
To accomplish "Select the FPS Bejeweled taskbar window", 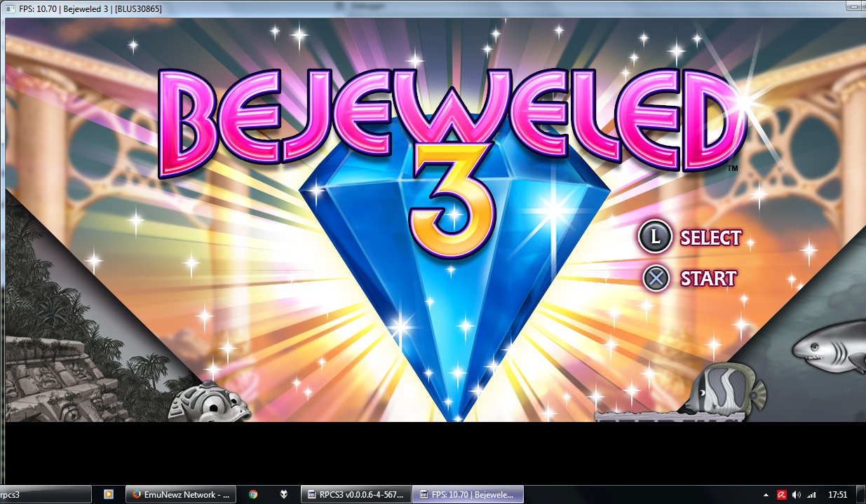I will (468, 494).
